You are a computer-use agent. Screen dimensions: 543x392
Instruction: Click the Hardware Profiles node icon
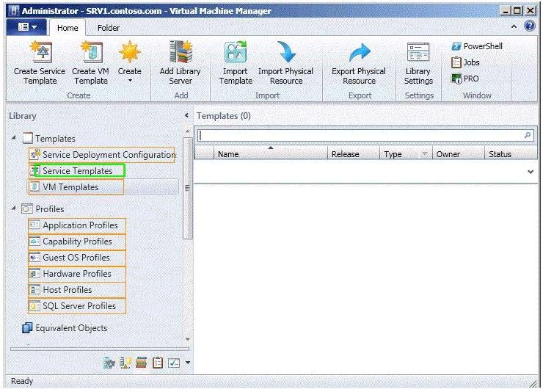34,274
